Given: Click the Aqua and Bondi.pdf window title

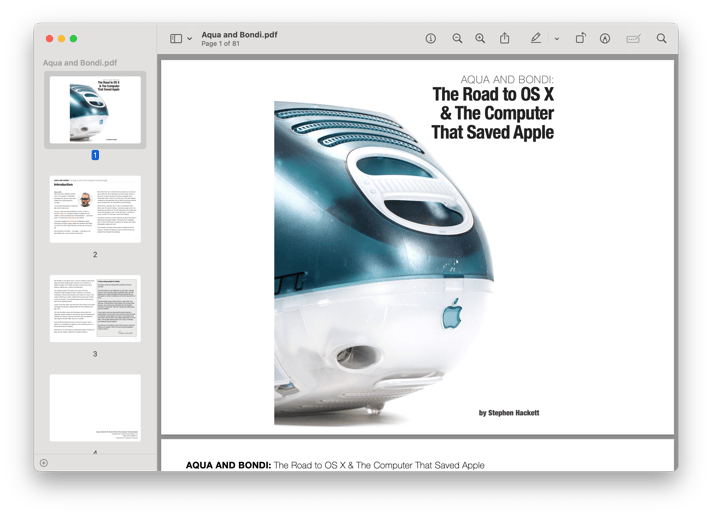Looking at the screenshot, I should coord(239,35).
